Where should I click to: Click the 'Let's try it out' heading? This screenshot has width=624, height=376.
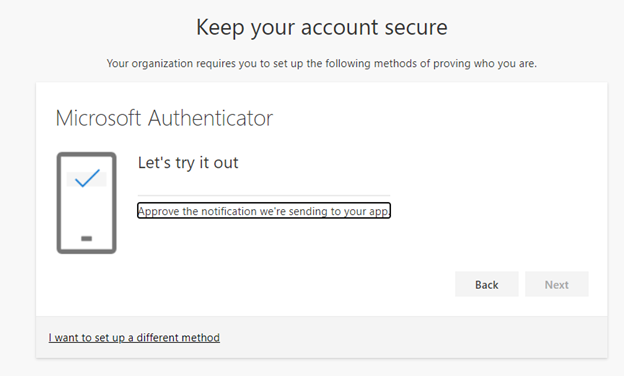(188, 163)
